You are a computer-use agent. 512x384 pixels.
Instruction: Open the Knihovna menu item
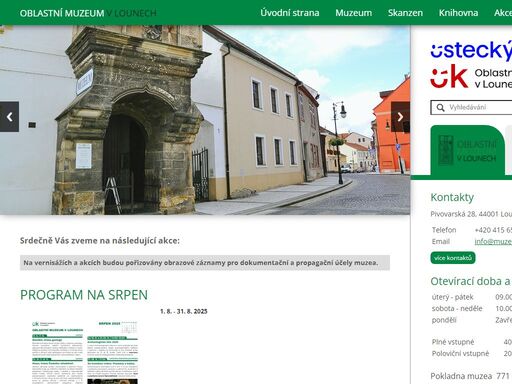(458, 13)
